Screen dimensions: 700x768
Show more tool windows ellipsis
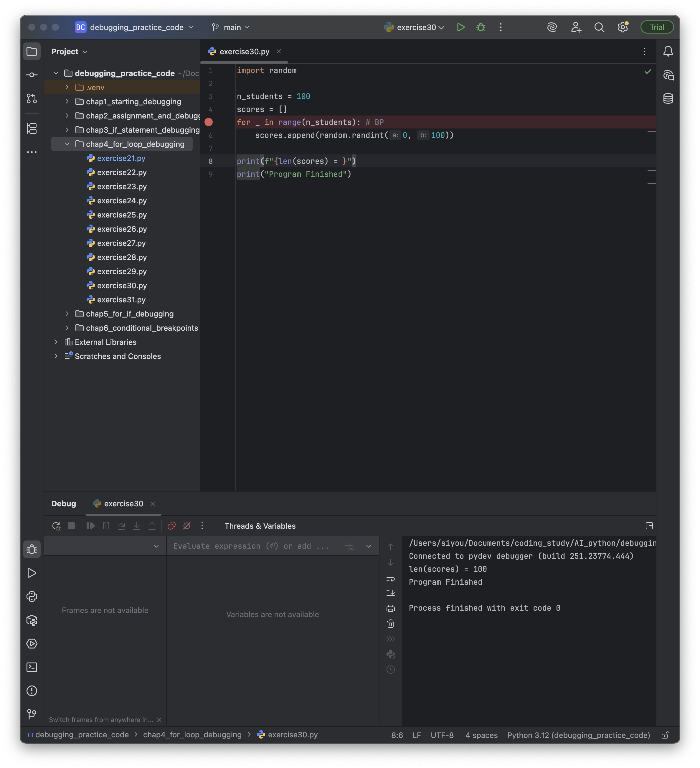point(32,152)
